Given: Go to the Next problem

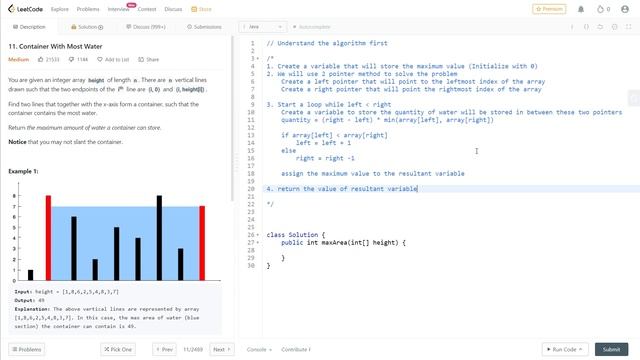Looking at the screenshot, I should tap(222, 349).
